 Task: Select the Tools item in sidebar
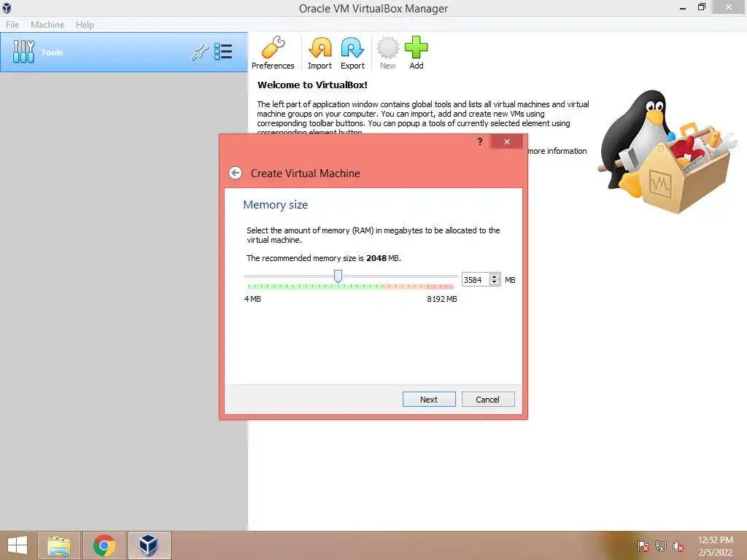pos(124,52)
